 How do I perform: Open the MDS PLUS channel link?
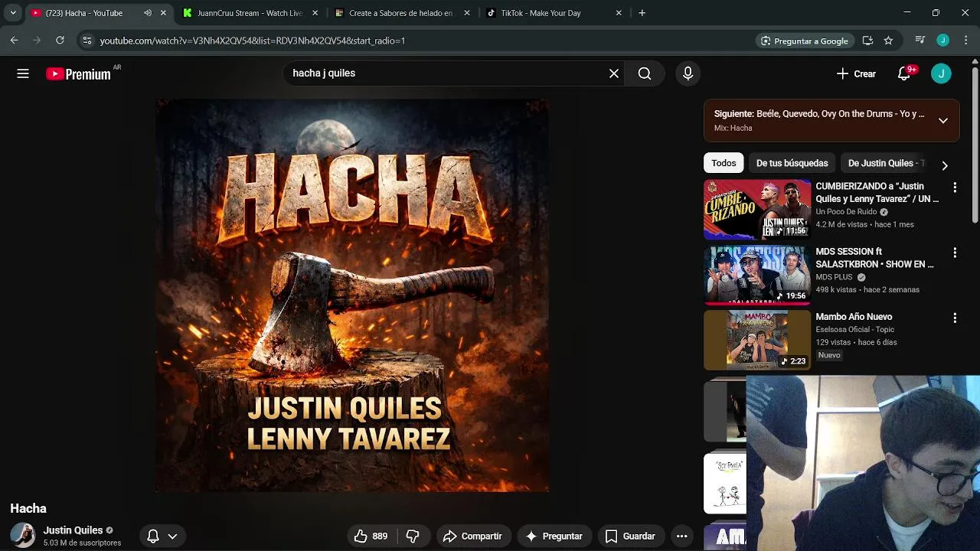pyautogui.click(x=834, y=277)
